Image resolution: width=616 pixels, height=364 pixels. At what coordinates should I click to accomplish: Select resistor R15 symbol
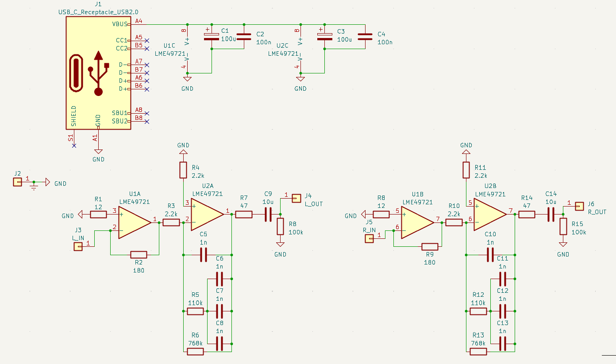pos(563,226)
